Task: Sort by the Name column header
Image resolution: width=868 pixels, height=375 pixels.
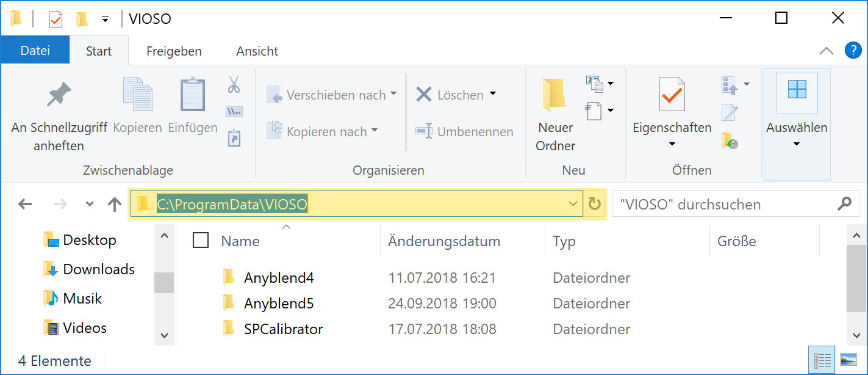Action: (x=240, y=241)
